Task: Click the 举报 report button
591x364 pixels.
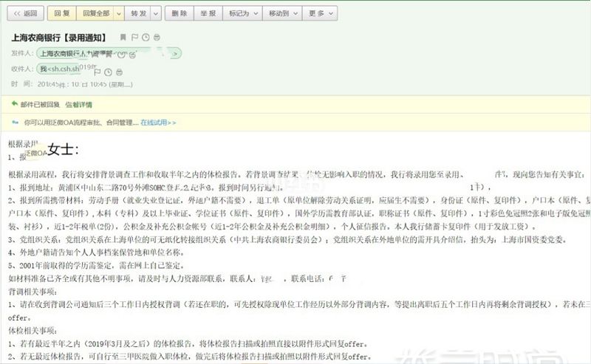Action: click(208, 13)
